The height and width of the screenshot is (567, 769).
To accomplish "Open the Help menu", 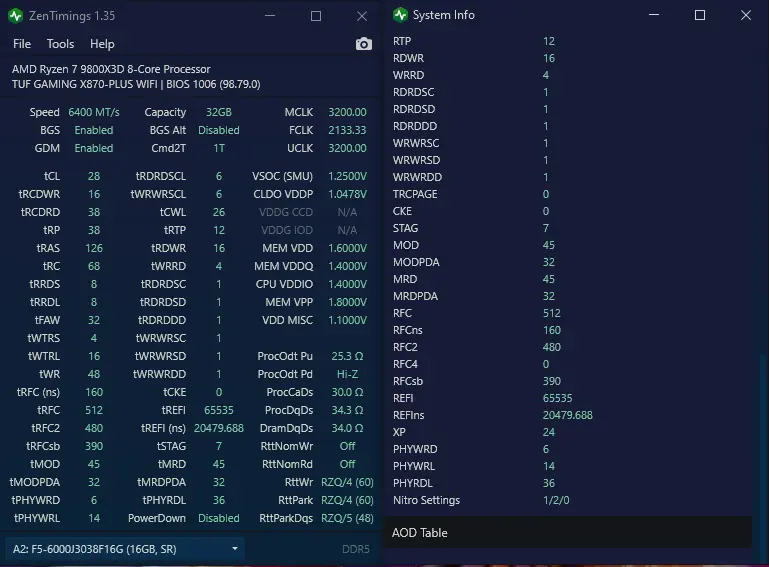I will click(x=102, y=44).
